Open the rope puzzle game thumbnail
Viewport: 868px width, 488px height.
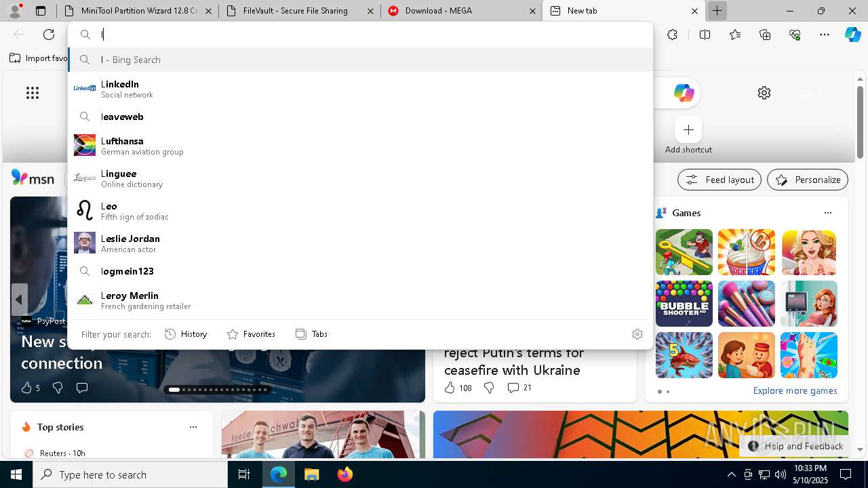[684, 252]
